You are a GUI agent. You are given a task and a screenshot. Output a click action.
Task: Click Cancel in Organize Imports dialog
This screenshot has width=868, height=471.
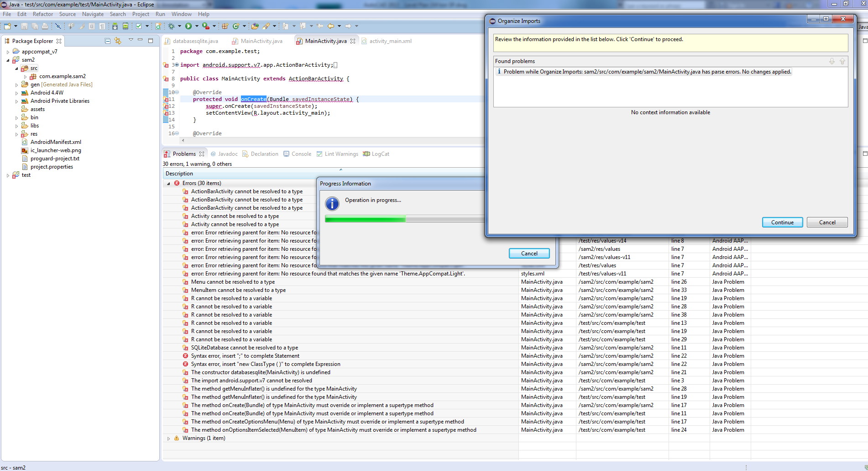pyautogui.click(x=827, y=222)
